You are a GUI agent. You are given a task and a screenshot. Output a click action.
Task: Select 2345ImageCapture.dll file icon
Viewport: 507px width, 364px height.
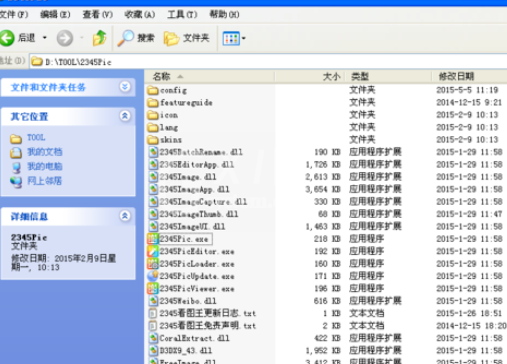[153, 202]
